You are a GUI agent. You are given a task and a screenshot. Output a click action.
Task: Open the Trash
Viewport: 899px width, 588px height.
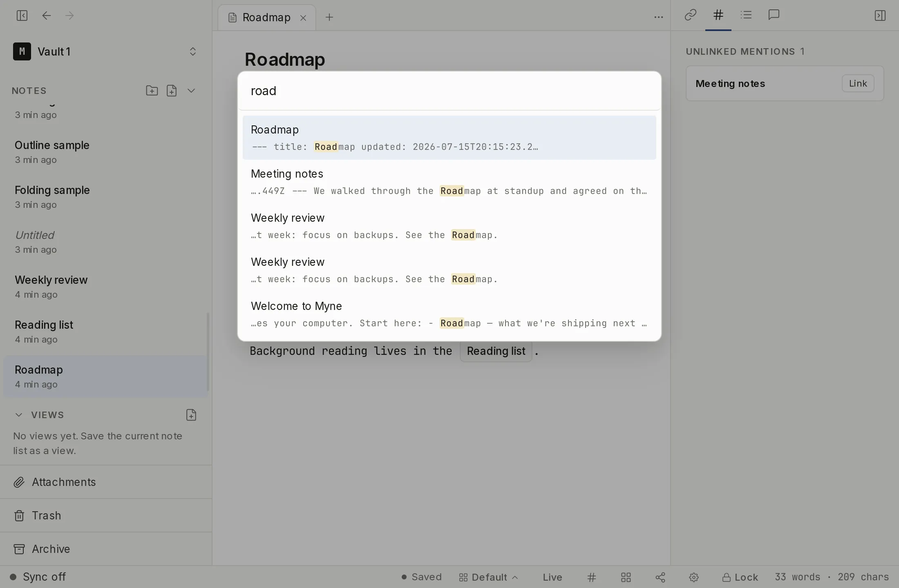point(106,515)
